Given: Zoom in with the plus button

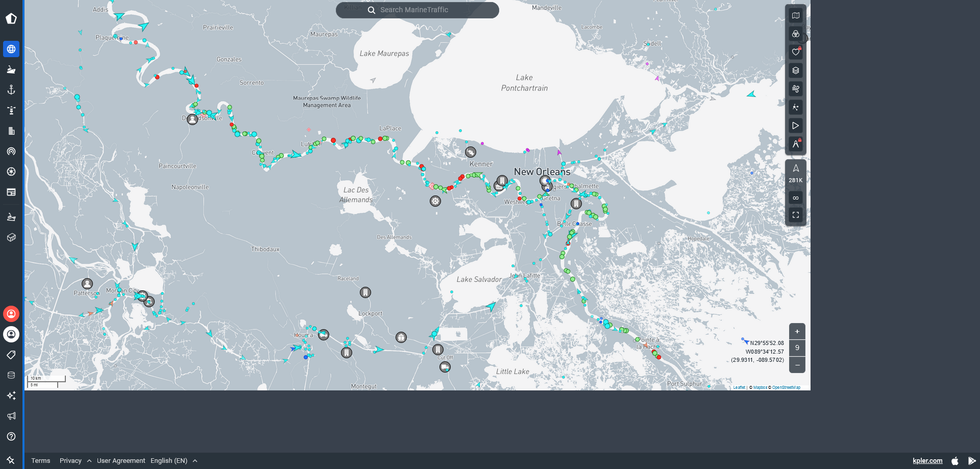Looking at the screenshot, I should 797,331.
